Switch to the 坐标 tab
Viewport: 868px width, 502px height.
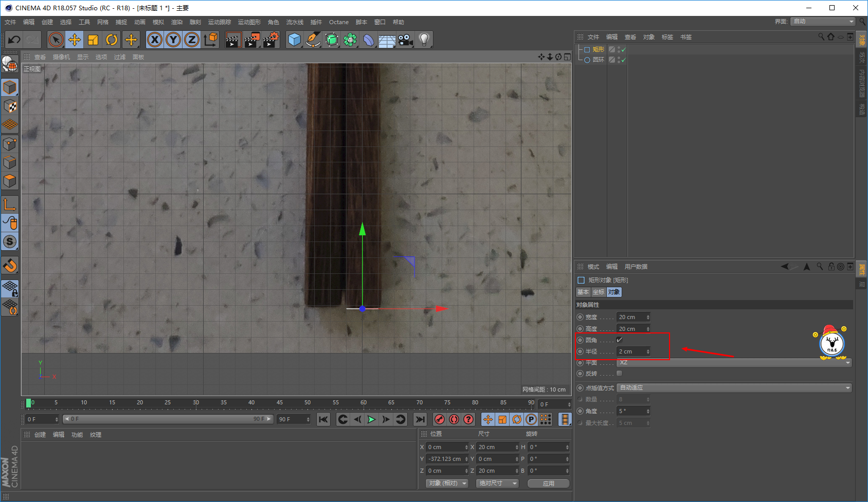pyautogui.click(x=599, y=292)
